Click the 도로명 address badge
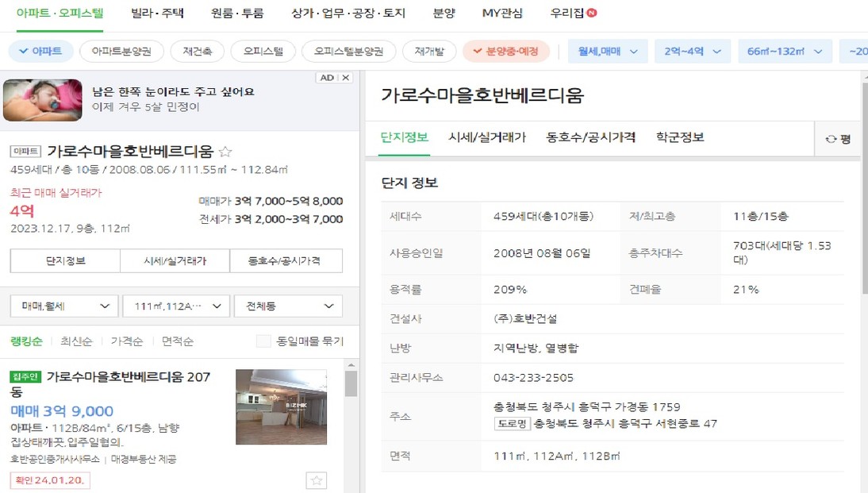Image resolution: width=868 pixels, height=493 pixels. point(512,424)
